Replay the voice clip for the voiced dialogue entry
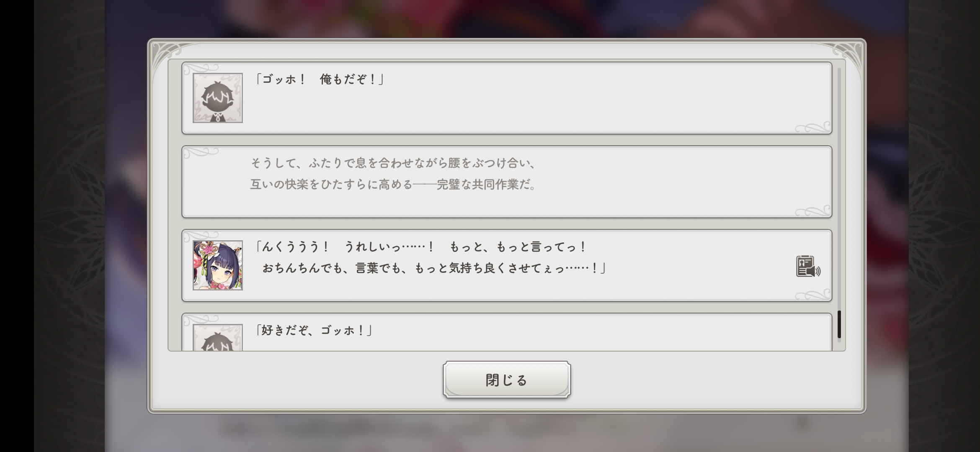 coord(808,266)
